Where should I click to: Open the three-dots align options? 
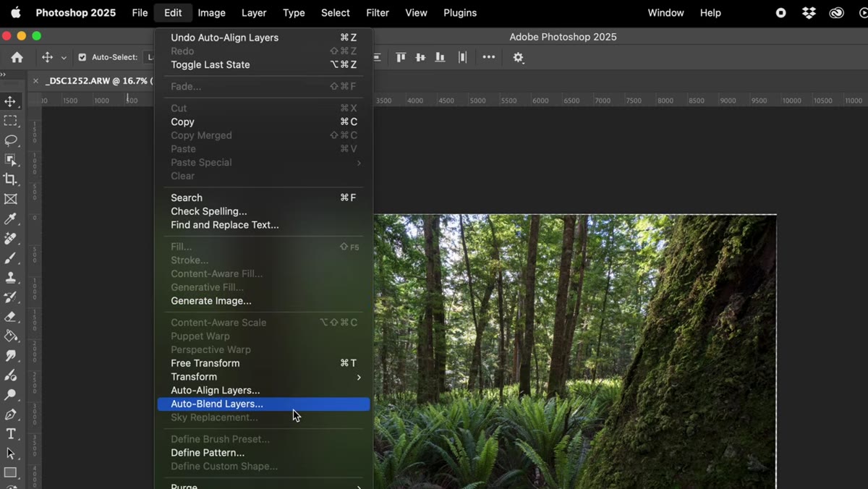489,57
